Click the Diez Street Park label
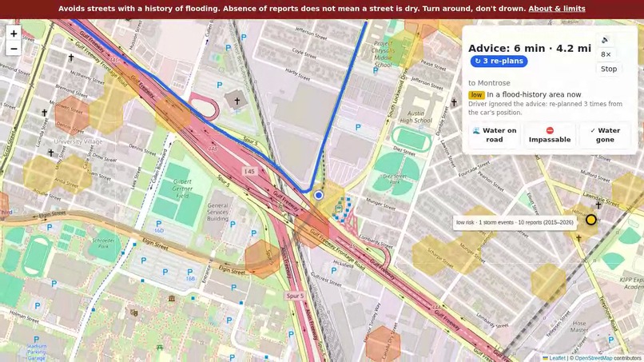Viewport: 644px width, 362px height. point(394,178)
